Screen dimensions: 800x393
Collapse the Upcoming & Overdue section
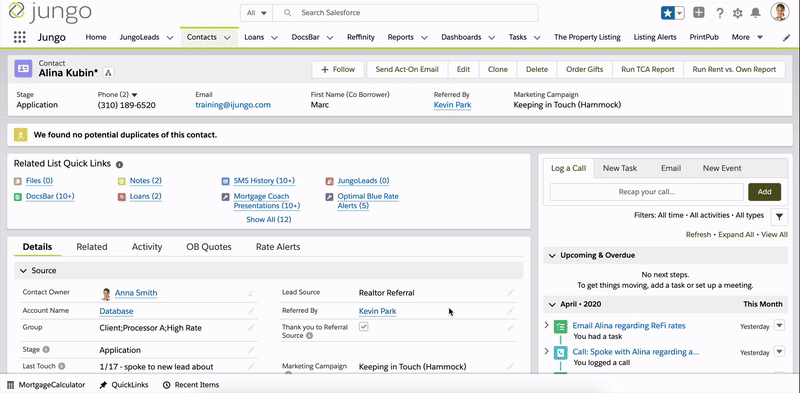(x=552, y=255)
